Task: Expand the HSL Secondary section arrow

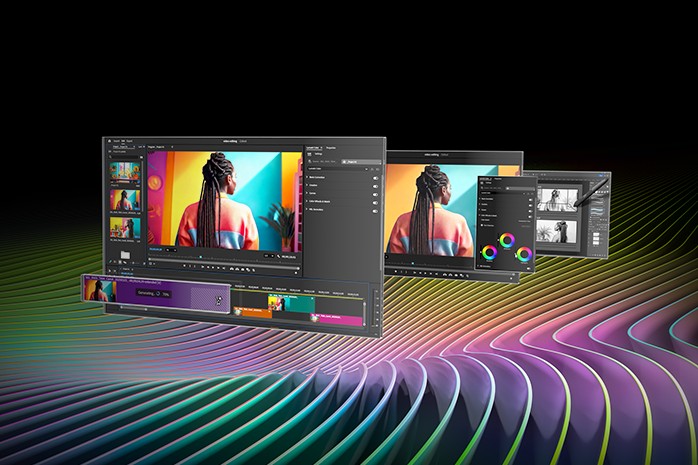Action: coord(307,209)
